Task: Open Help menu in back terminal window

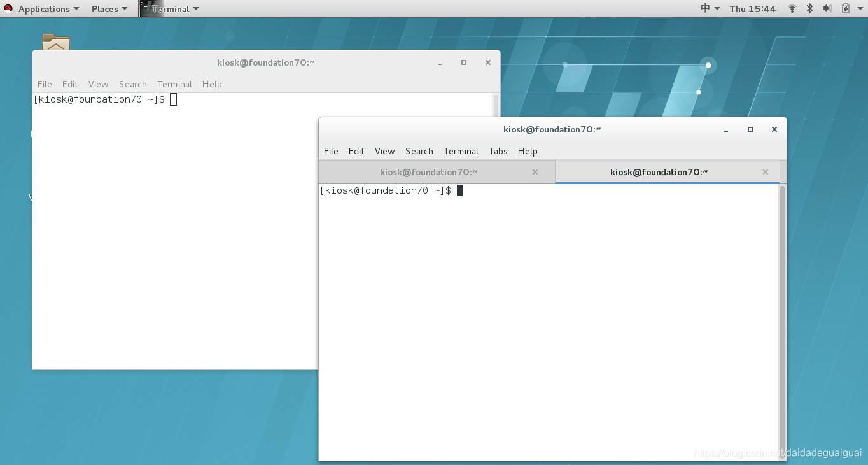Action: pyautogui.click(x=212, y=84)
